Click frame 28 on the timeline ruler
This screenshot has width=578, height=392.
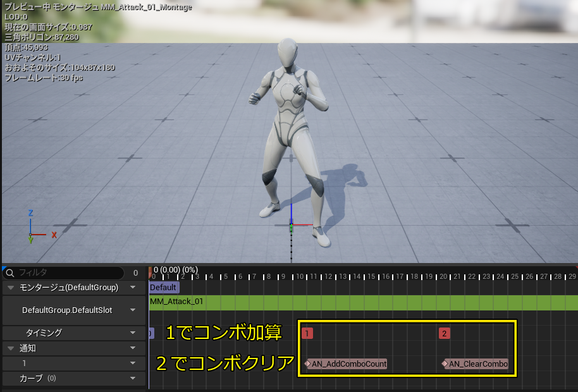pyautogui.click(x=558, y=276)
